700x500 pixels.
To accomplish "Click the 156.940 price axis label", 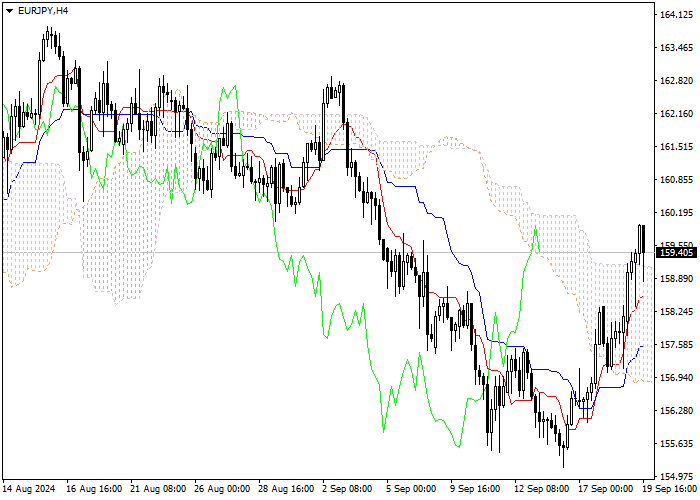I will pos(677,378).
